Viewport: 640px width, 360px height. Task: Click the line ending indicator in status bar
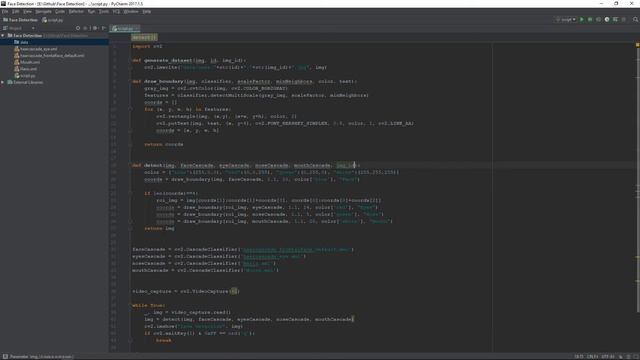pos(592,357)
